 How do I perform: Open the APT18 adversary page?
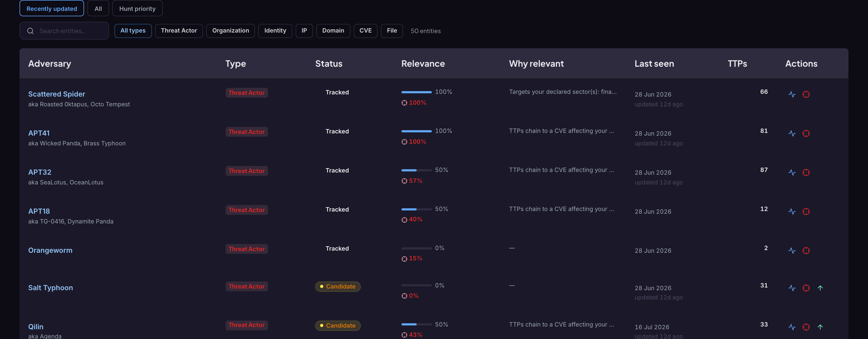39,211
